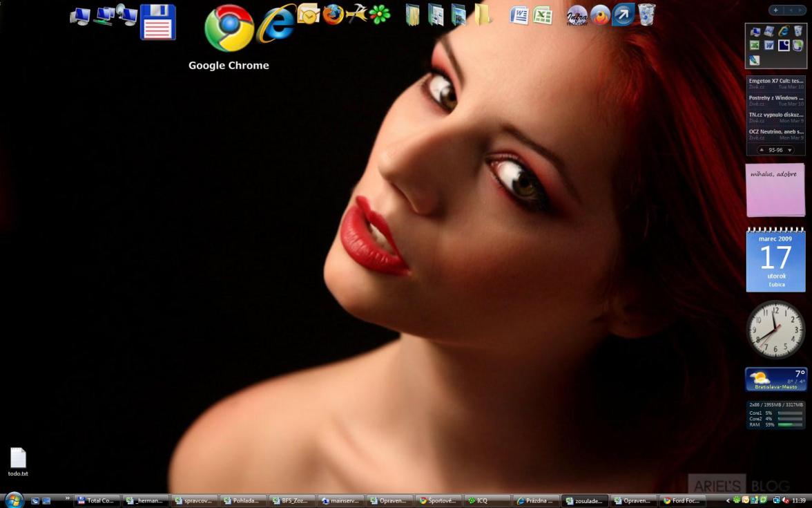Viewport: 812px width, 508px height.
Task: Click the Bratislava weather gadget
Action: (x=775, y=379)
